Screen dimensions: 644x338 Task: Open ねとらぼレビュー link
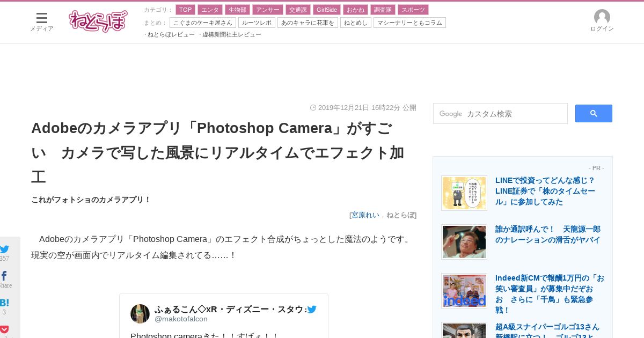[171, 34]
